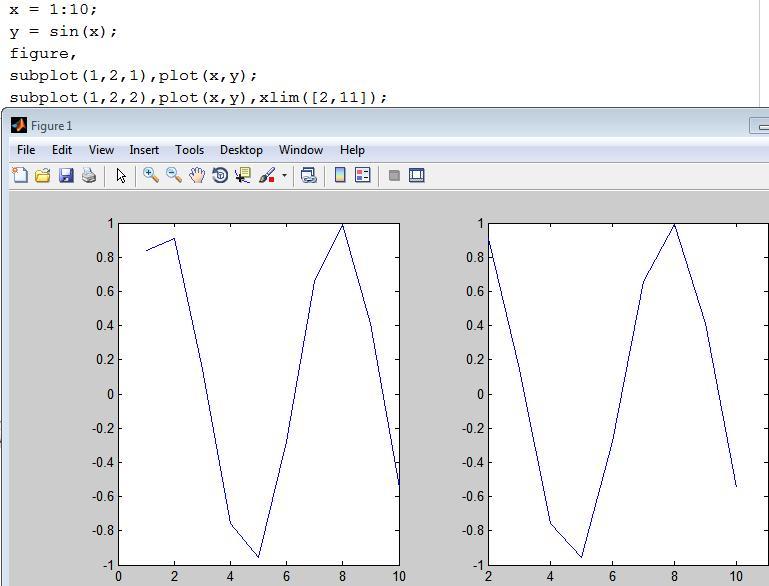Viewport: 769px width, 586px height.
Task: Click the peak at x=8 in left plot
Action: 342,225
